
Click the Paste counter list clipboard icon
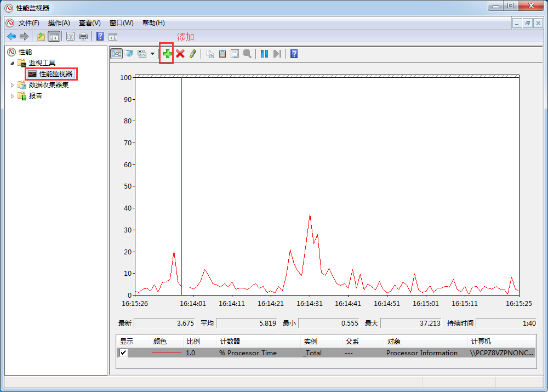222,54
